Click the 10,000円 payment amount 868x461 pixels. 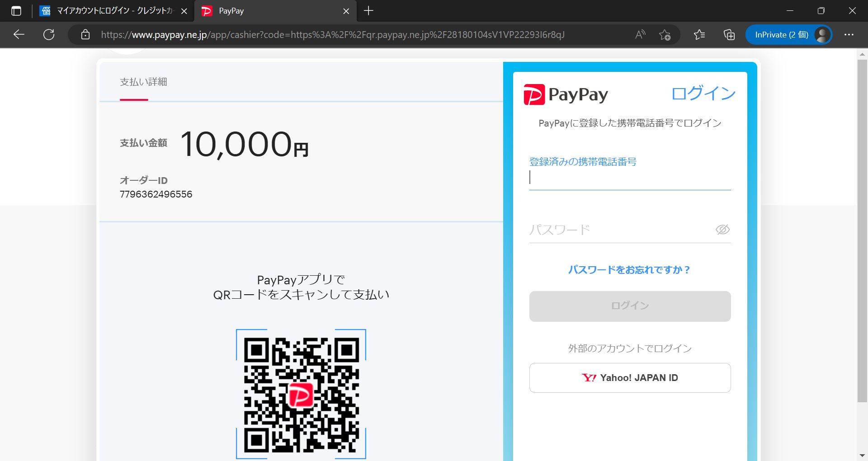click(x=245, y=144)
